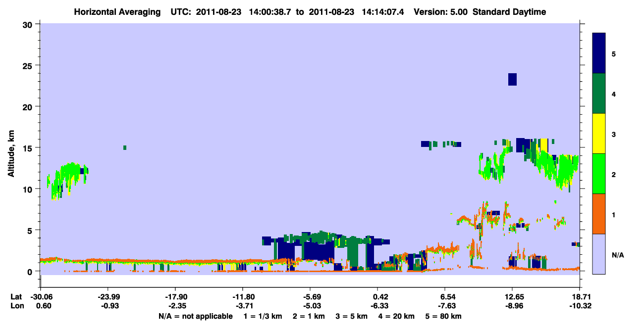The image size is (644, 330).
Task: Click the bright green level 2 color segment
Action: click(x=599, y=174)
